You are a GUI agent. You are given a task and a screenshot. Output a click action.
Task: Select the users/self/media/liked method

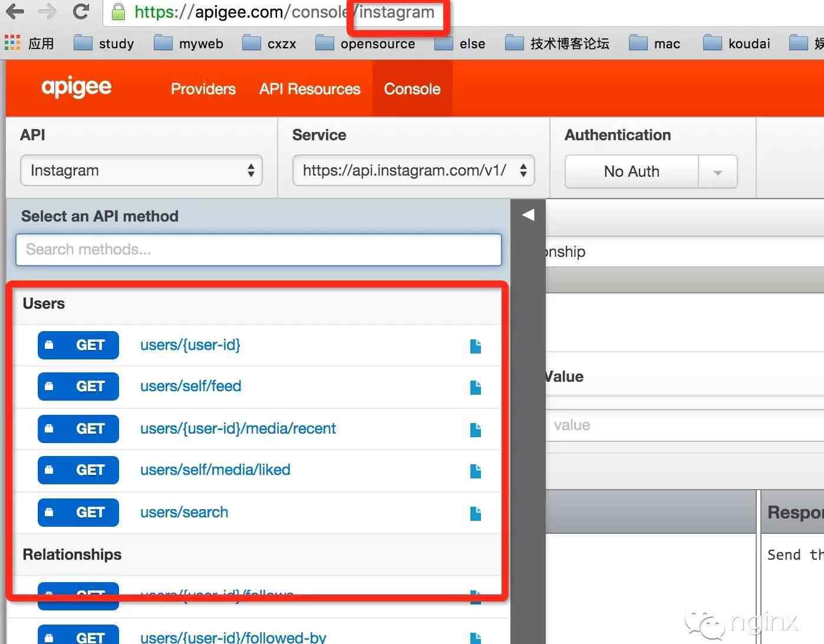[215, 470]
